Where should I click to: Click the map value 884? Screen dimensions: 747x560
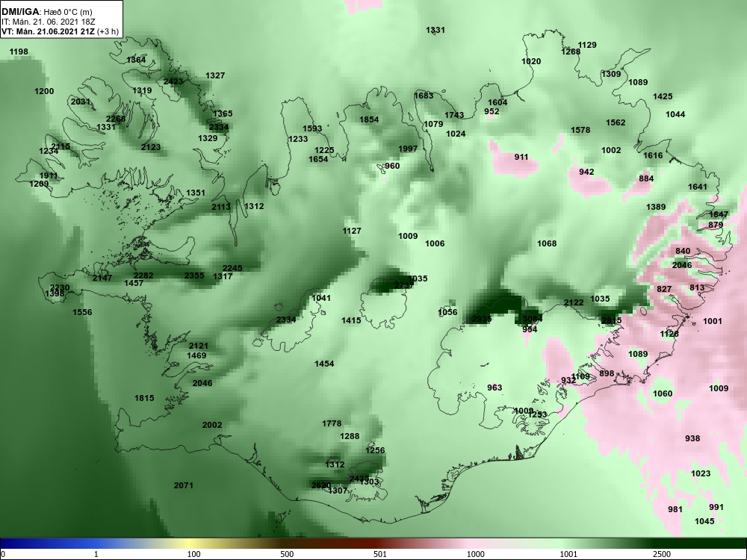tap(646, 178)
